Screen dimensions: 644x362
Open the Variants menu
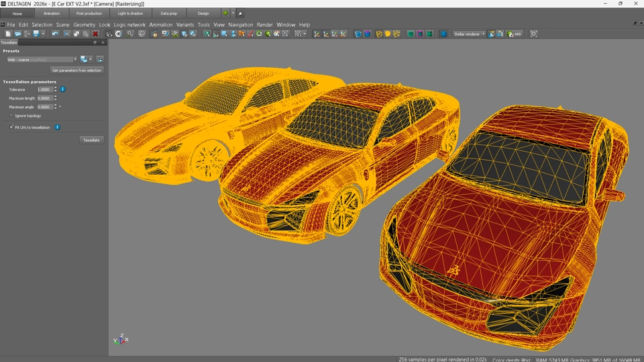[x=185, y=25]
